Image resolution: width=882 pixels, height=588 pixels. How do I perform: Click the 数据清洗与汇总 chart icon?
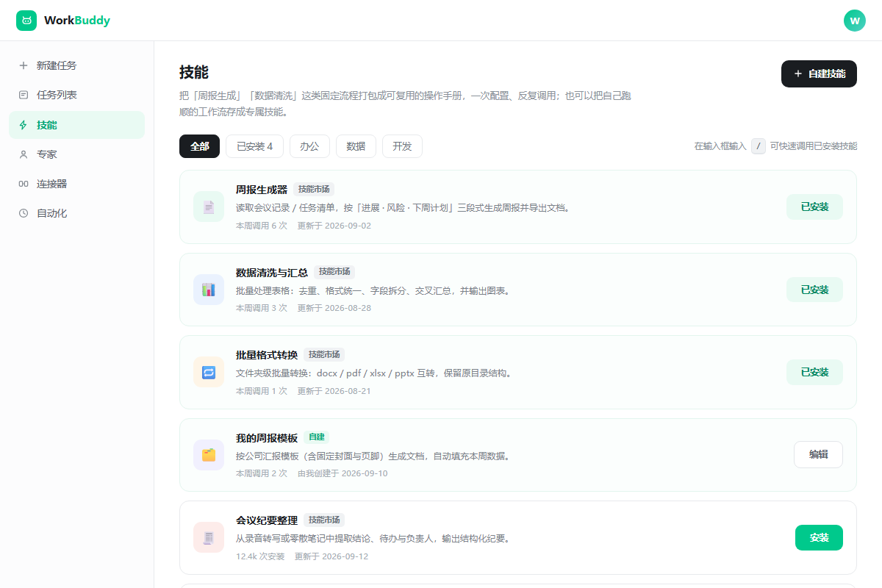(209, 290)
